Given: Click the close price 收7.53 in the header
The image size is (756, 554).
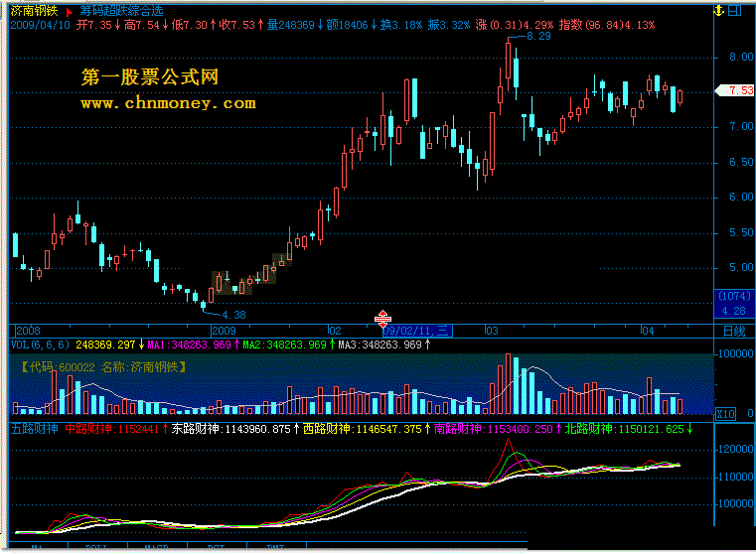Looking at the screenshot, I should pos(237,25).
